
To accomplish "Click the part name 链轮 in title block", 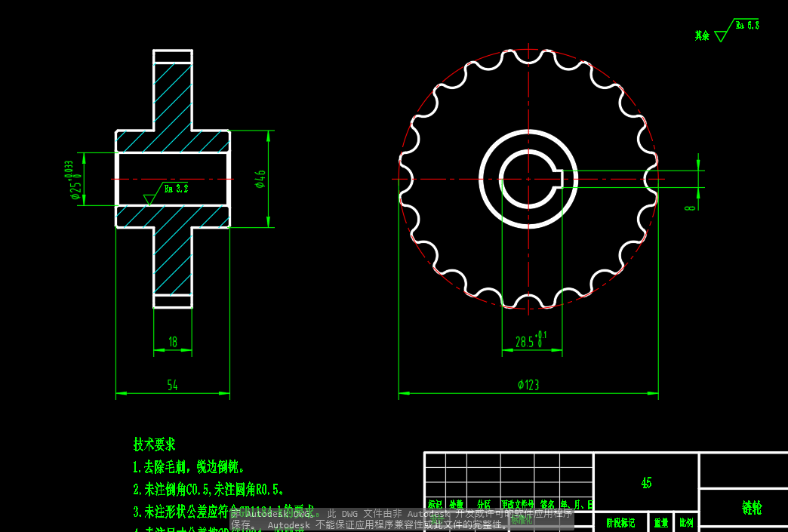I will tap(752, 508).
